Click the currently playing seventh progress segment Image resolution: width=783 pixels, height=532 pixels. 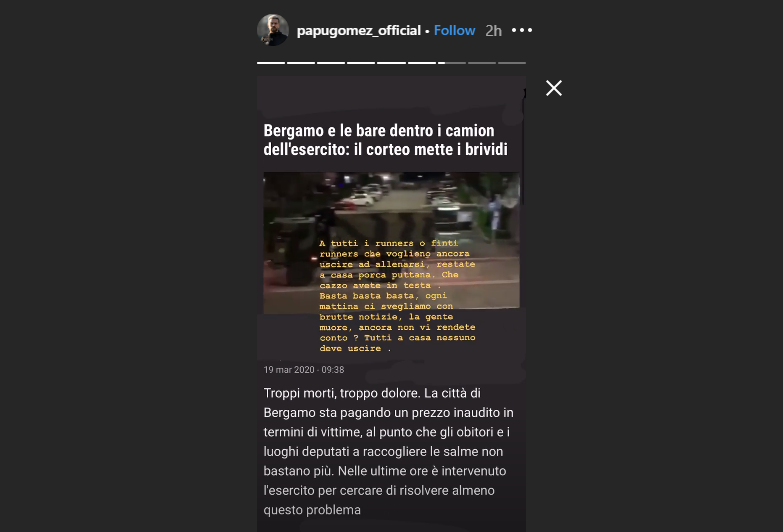click(x=451, y=63)
